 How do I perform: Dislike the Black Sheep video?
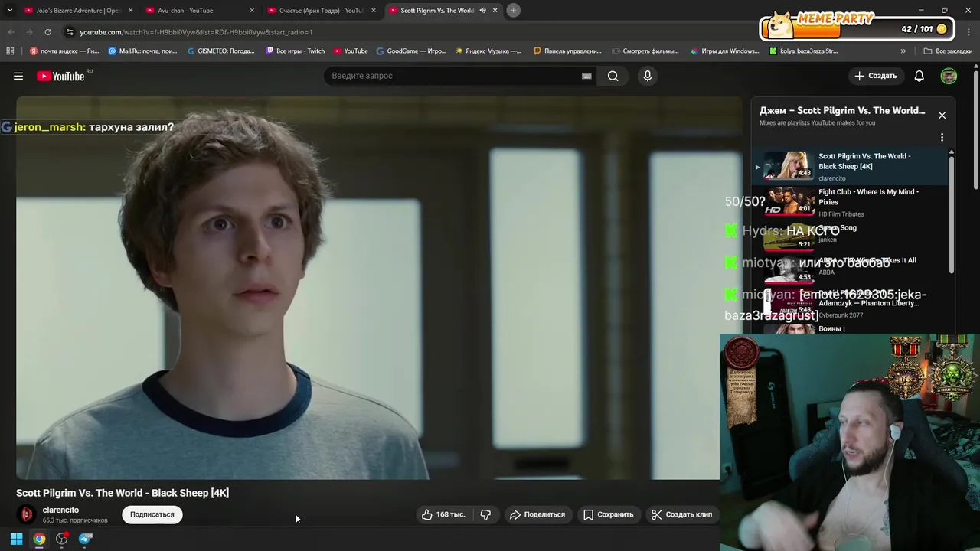point(485,514)
